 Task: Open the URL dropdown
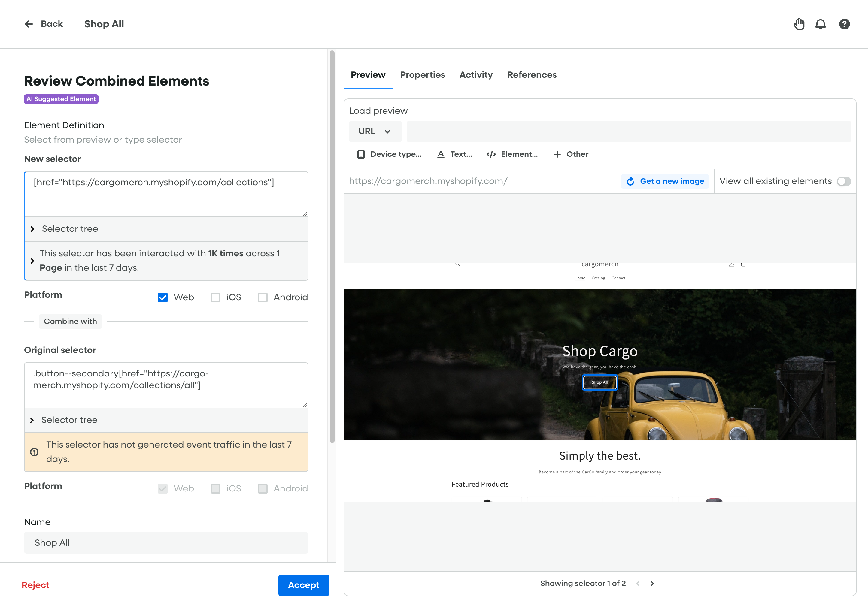[375, 131]
